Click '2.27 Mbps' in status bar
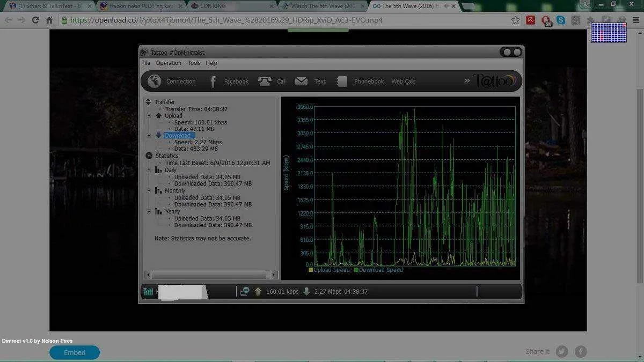This screenshot has width=644, height=362. [327, 292]
